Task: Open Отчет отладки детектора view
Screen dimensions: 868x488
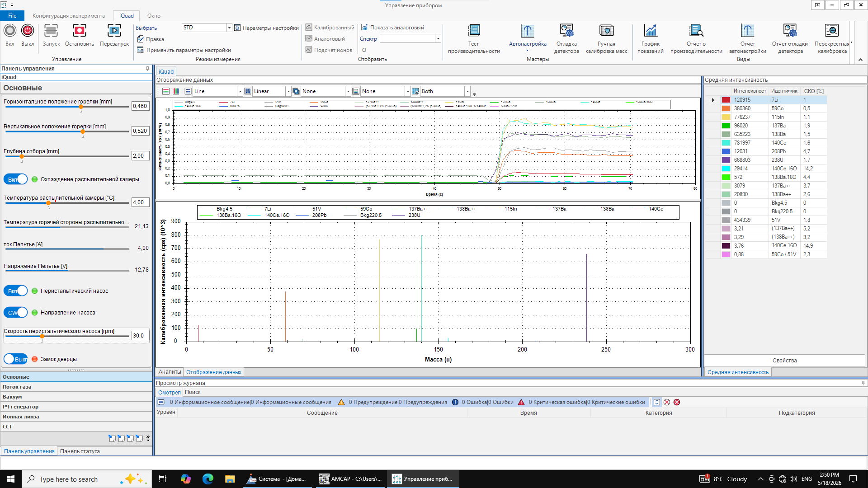Action: [x=790, y=38]
